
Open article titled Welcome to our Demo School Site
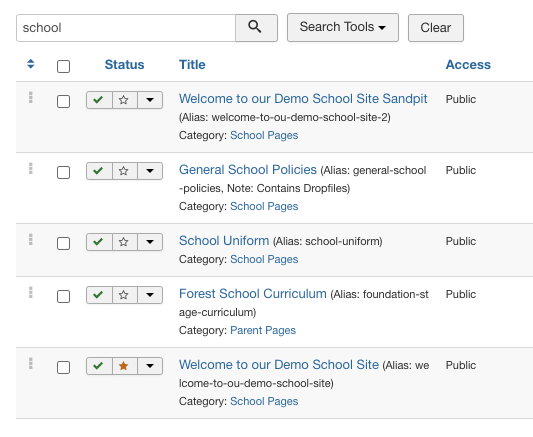point(279,365)
